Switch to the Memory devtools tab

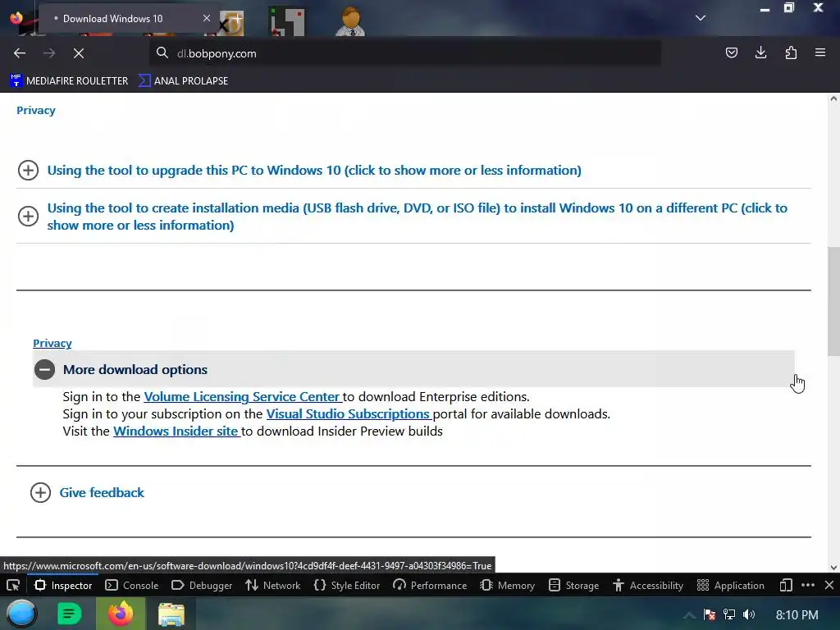(508, 586)
